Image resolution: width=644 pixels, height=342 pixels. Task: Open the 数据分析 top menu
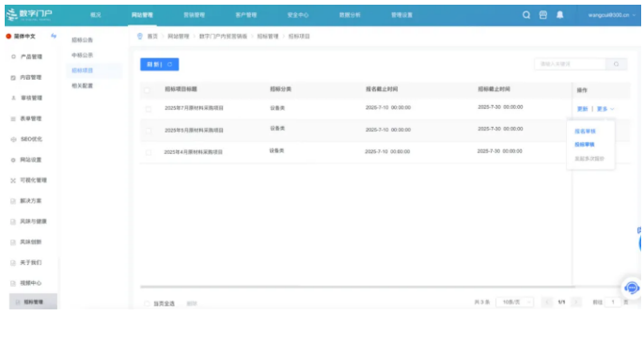tap(350, 15)
